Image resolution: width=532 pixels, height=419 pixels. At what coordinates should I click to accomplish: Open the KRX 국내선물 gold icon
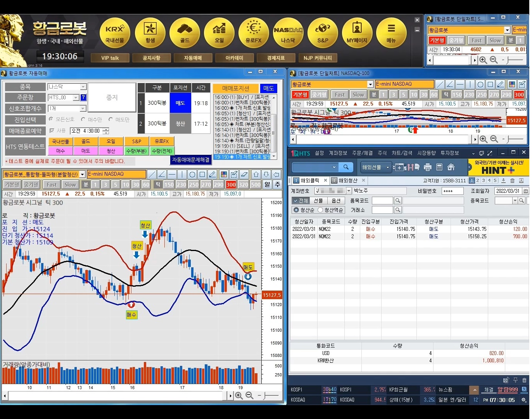point(115,33)
